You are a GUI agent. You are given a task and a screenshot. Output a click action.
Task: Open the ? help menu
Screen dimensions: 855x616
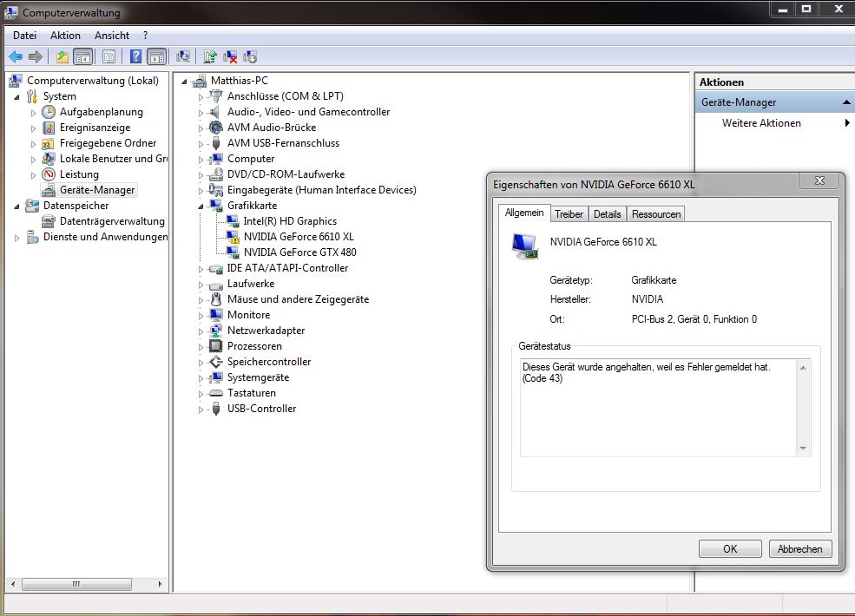145,36
